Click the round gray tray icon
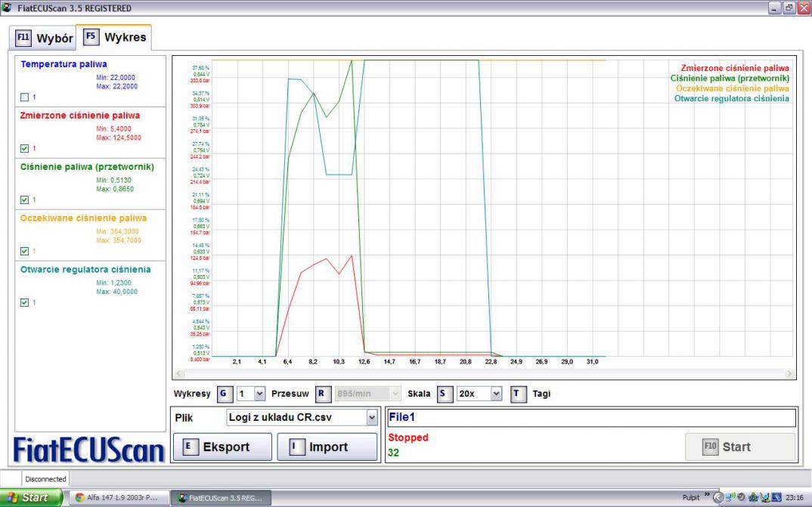812x507 pixels. coord(741,497)
